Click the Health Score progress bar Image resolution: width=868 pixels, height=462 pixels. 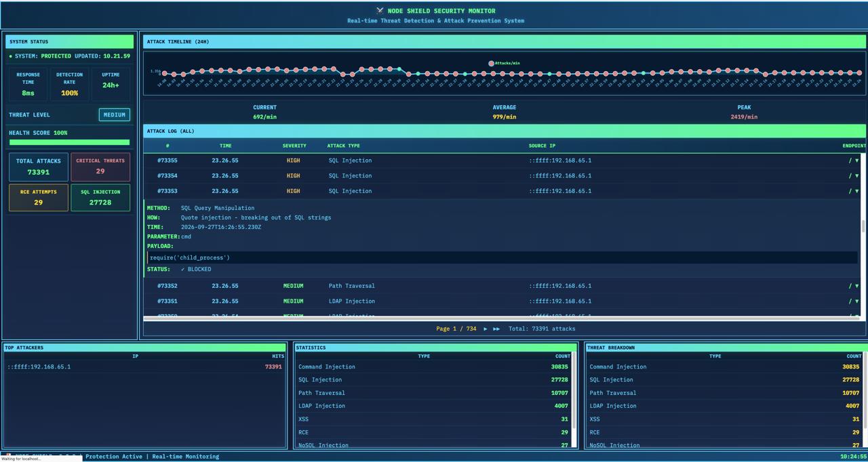point(69,142)
